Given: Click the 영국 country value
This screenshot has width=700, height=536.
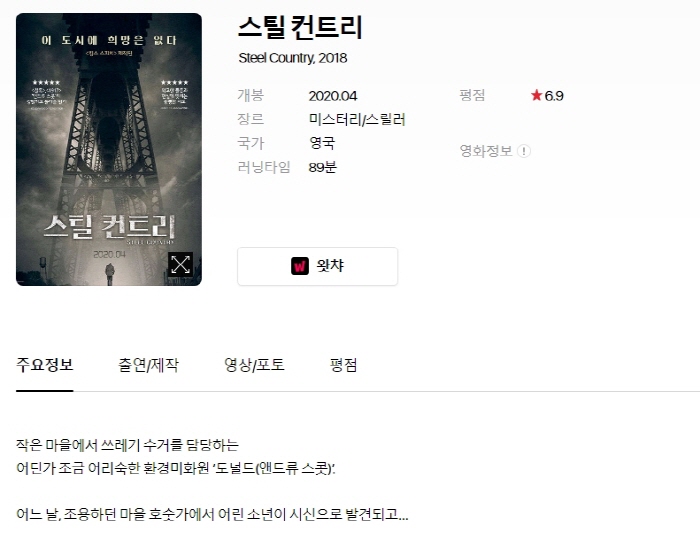Looking at the screenshot, I should tap(322, 143).
